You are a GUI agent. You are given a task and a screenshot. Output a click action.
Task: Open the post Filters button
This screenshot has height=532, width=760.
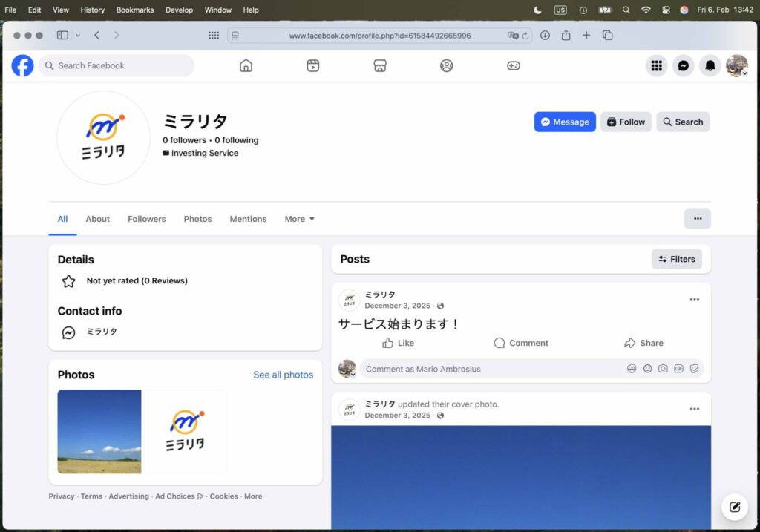[677, 259]
